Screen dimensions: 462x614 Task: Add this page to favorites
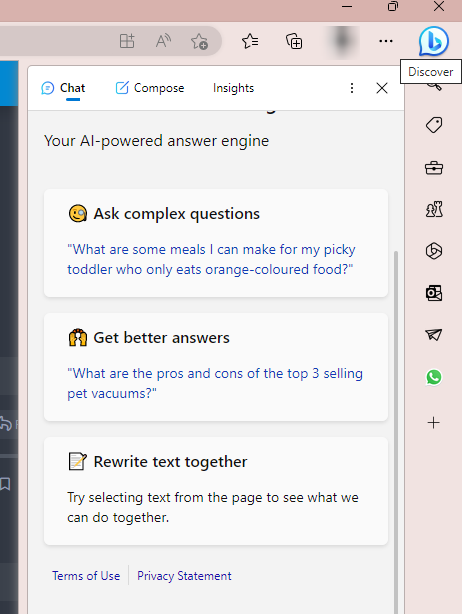click(199, 41)
